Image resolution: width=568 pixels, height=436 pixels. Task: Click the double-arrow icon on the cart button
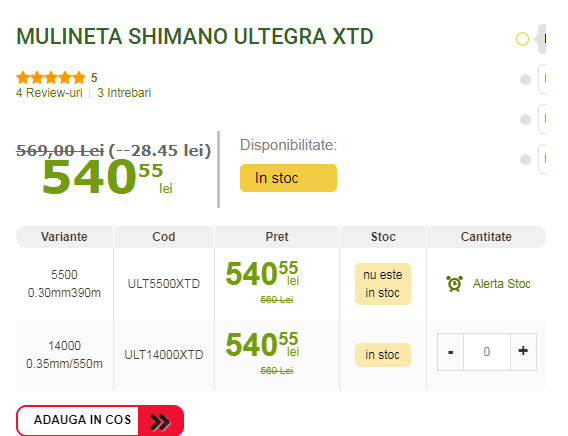coord(160,422)
